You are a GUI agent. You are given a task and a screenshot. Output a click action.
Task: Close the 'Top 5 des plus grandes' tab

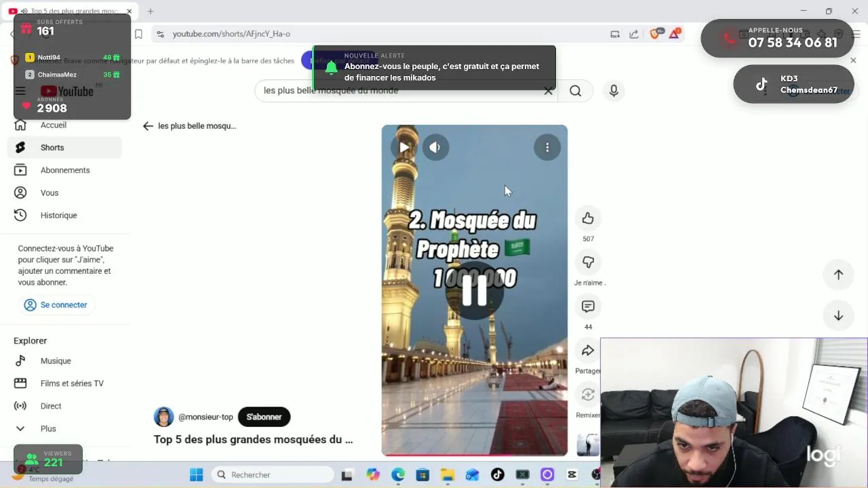tap(129, 12)
